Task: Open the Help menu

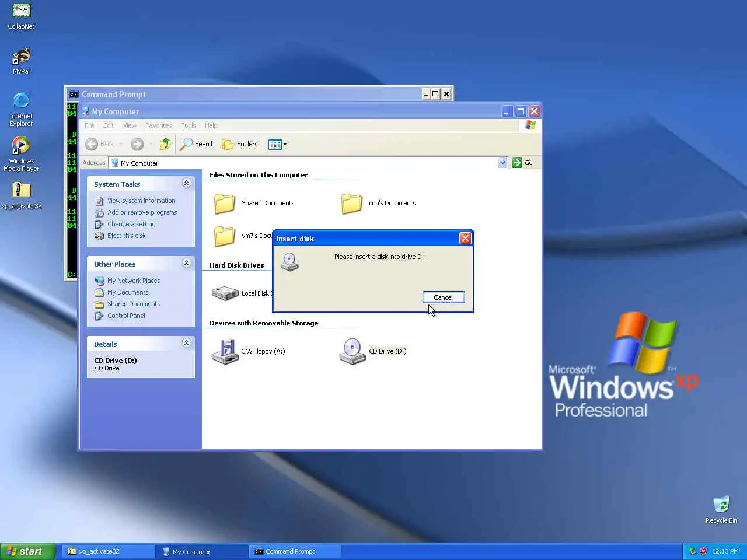Action: [211, 125]
